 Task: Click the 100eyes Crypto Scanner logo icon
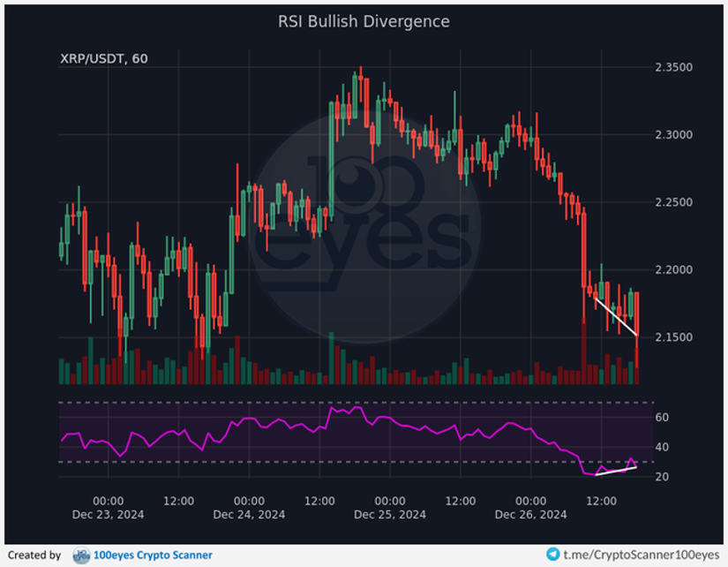click(82, 556)
